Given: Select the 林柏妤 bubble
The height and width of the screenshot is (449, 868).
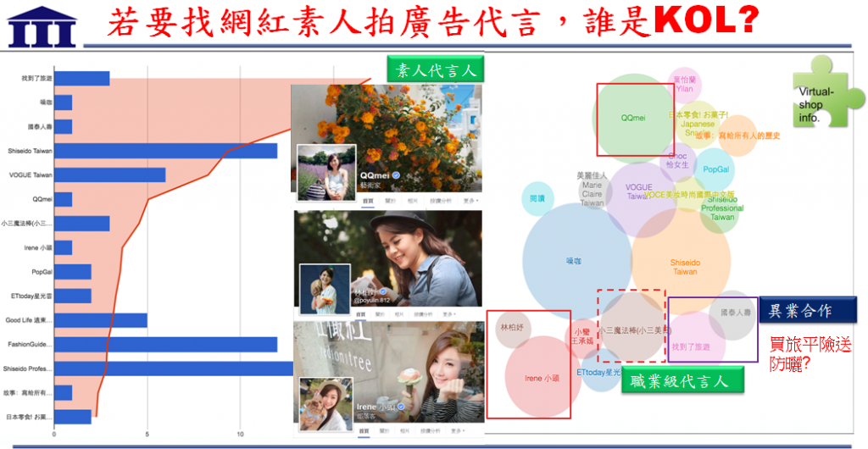Looking at the screenshot, I should (513, 329).
